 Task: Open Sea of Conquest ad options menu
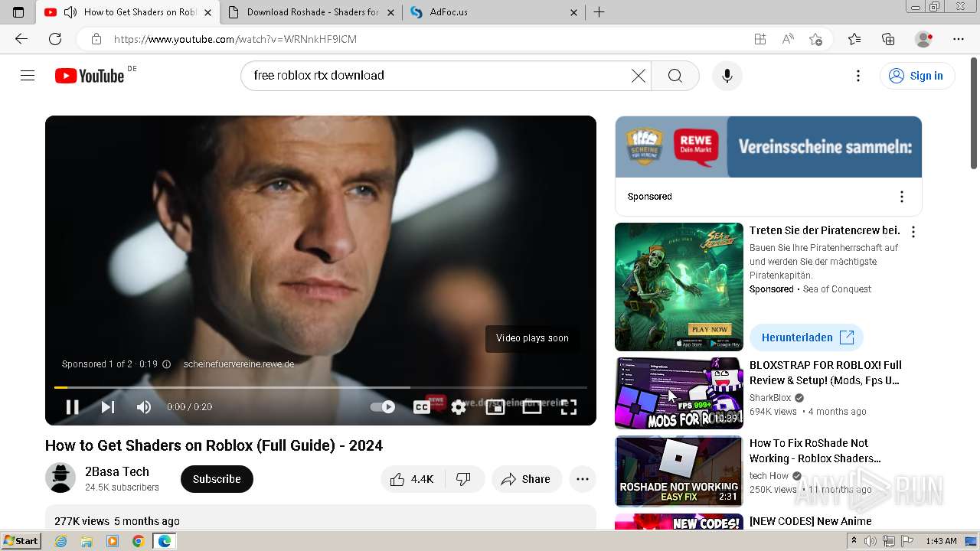[913, 232]
